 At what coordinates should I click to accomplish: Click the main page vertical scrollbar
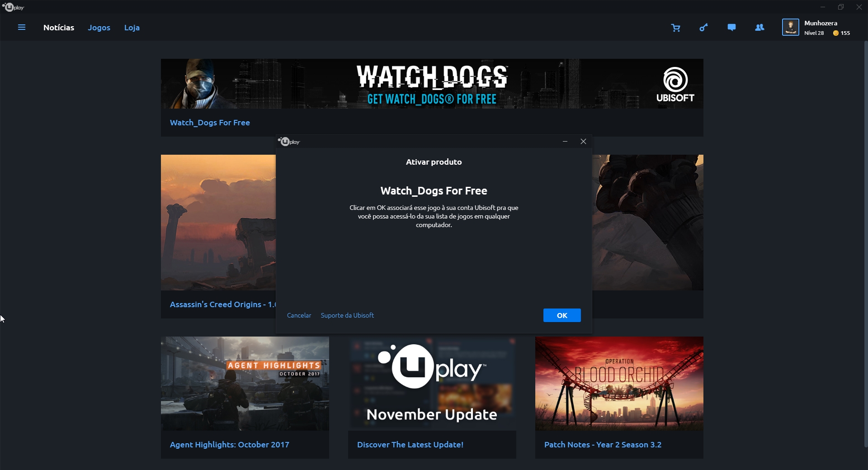pyautogui.click(x=866, y=244)
